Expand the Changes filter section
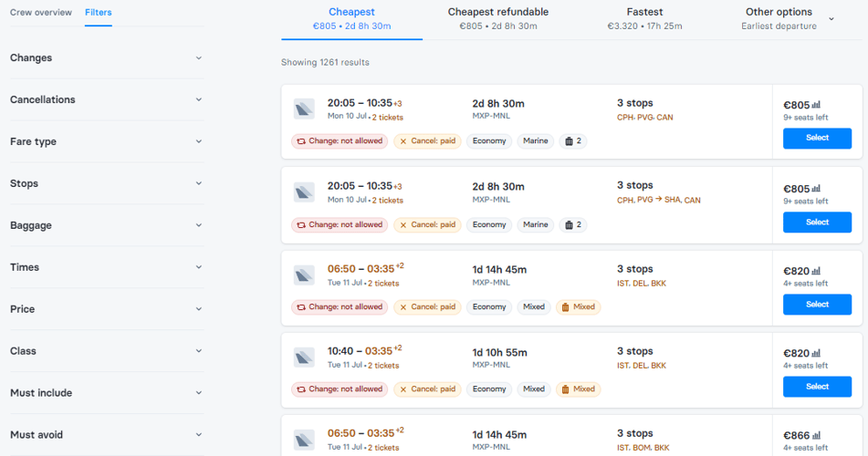This screenshot has width=868, height=456. 106,58
